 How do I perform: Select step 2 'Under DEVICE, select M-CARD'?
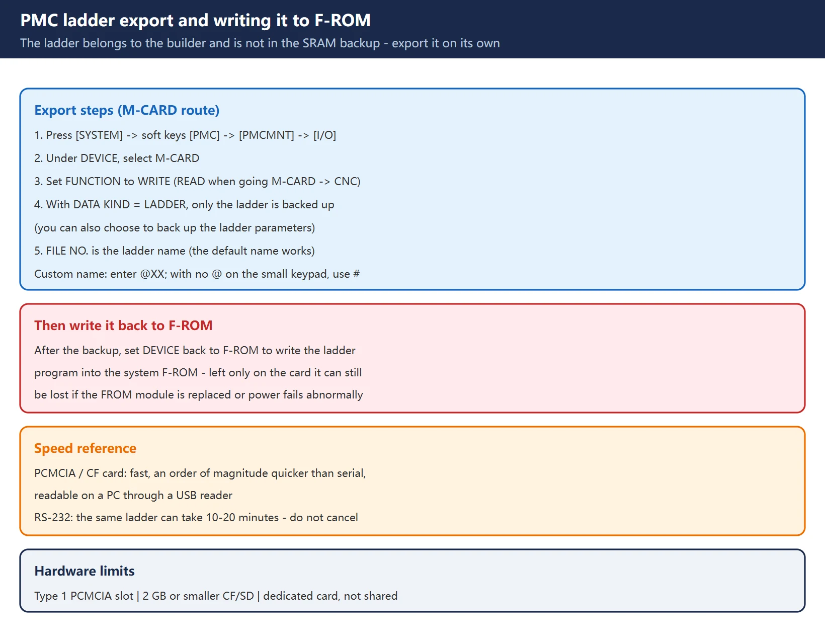point(117,158)
